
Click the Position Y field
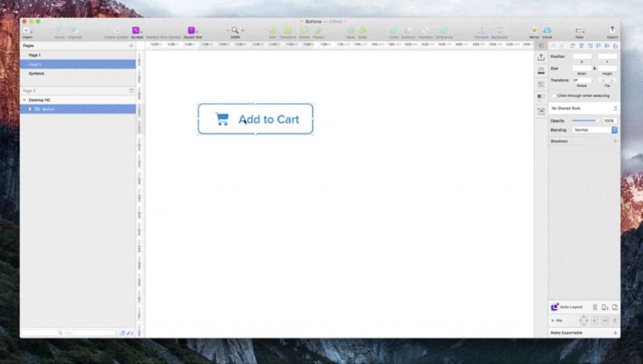607,56
